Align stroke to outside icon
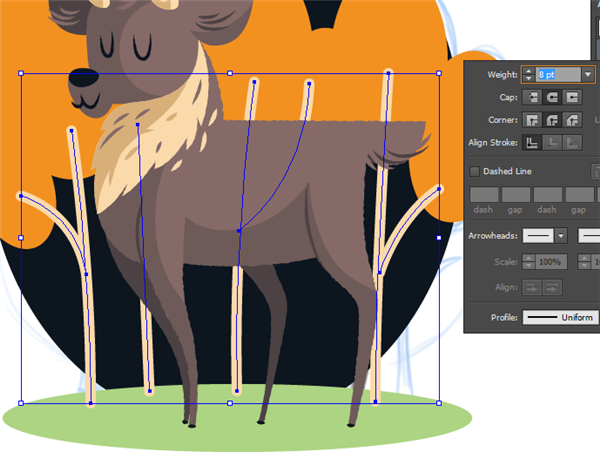Viewport: 600px width, 458px height. tap(572, 142)
